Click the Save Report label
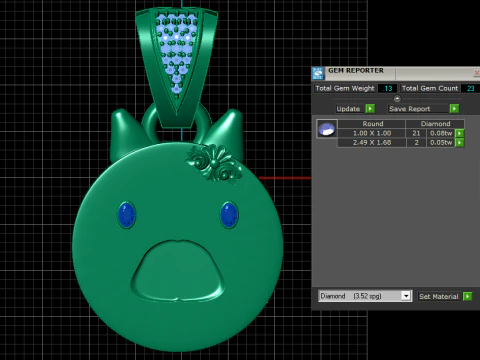This screenshot has width=480, height=360. coord(410,109)
